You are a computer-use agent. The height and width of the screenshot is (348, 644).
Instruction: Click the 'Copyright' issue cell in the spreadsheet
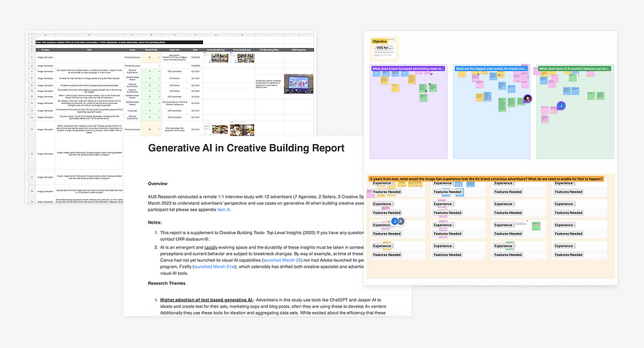132,111
